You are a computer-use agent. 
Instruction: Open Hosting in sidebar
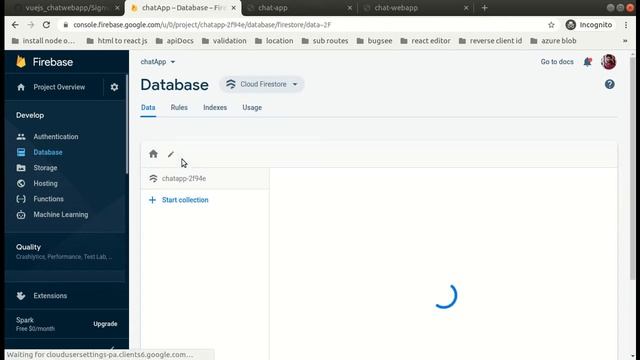[45, 183]
